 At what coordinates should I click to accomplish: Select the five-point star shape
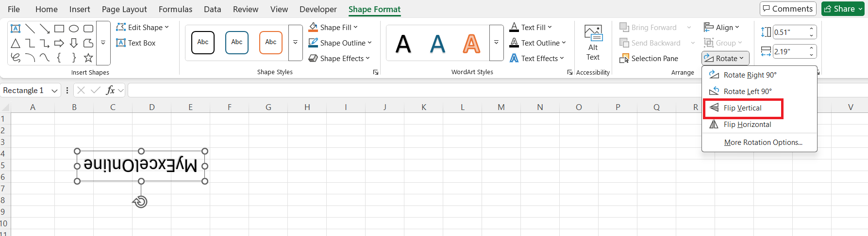88,58
